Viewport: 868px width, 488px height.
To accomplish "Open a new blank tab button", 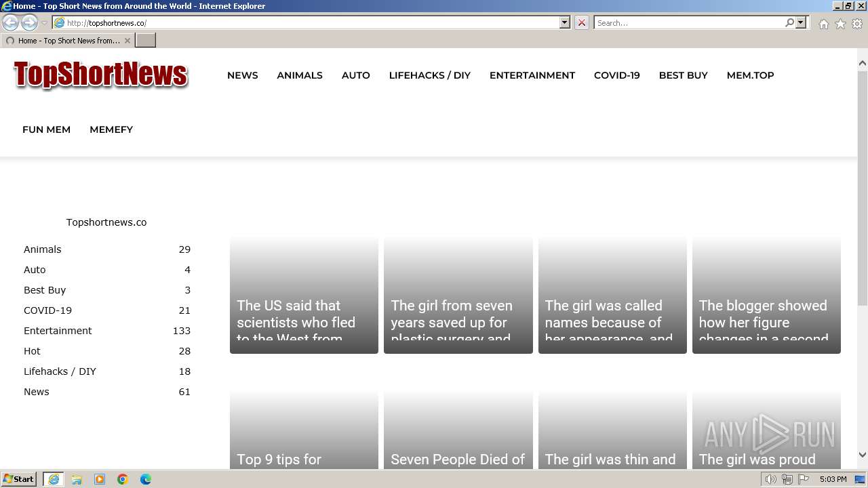I will (x=146, y=41).
